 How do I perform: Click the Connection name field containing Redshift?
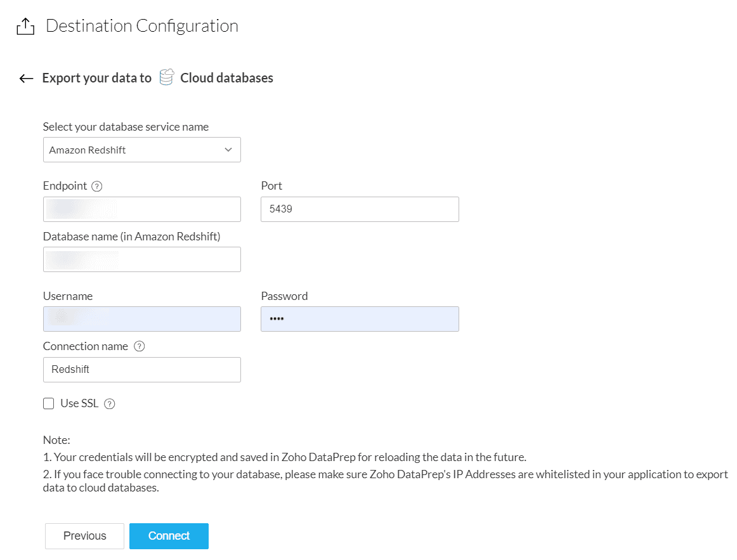pos(141,370)
